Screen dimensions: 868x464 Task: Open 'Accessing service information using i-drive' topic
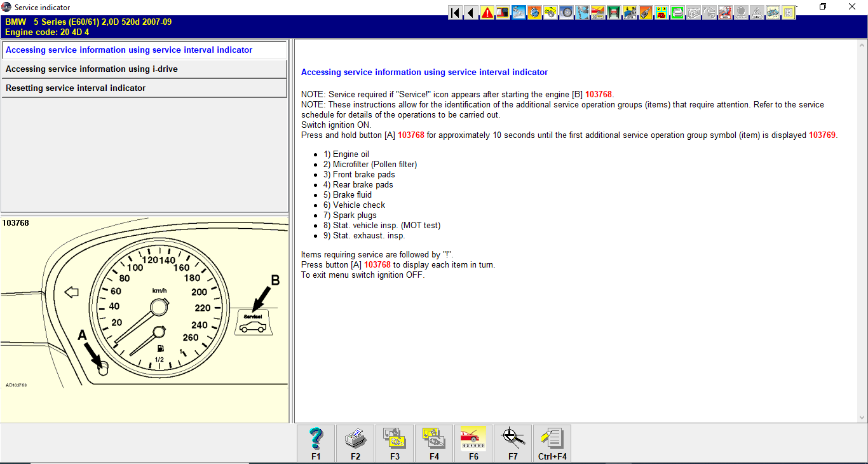pos(144,69)
